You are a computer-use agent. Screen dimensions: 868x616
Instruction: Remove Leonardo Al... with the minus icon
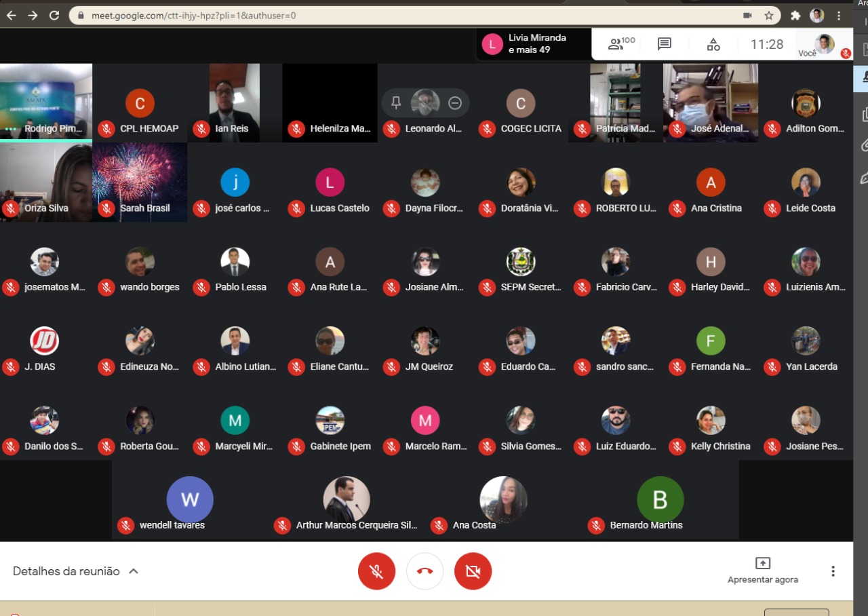tap(455, 103)
